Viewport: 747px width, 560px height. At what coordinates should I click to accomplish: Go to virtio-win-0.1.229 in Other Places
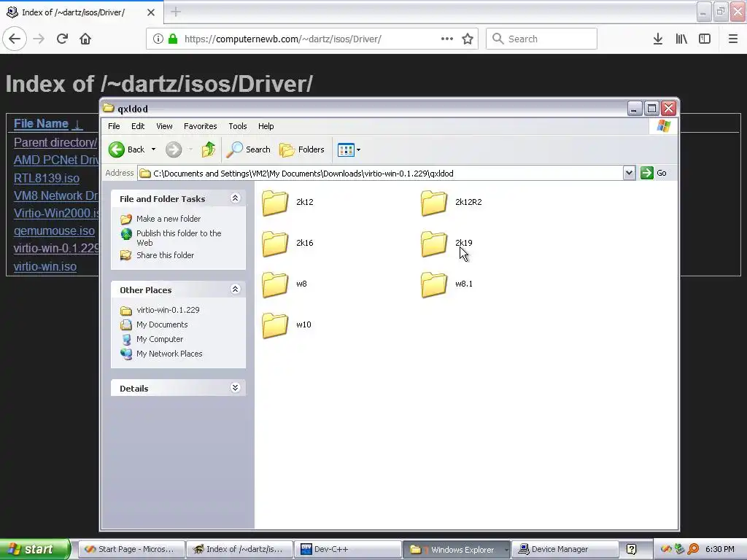click(168, 310)
